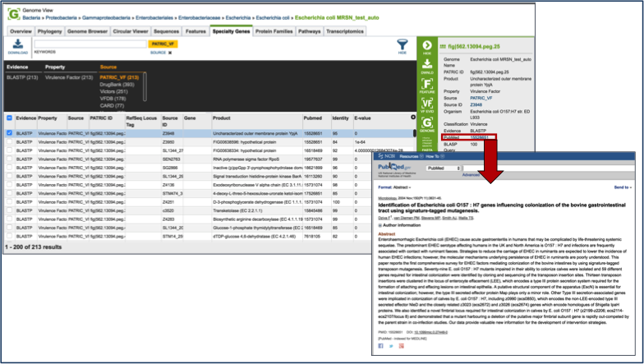
Task: Select the CARD (77) source filter
Action: pos(112,105)
